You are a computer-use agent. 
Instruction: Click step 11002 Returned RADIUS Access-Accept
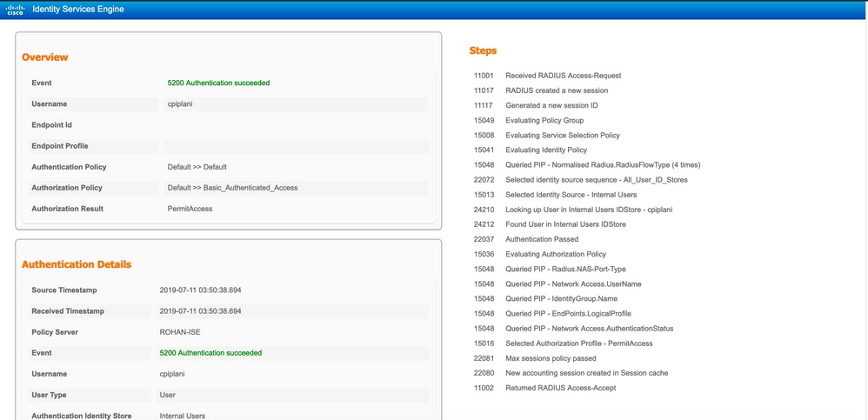pyautogui.click(x=544, y=389)
